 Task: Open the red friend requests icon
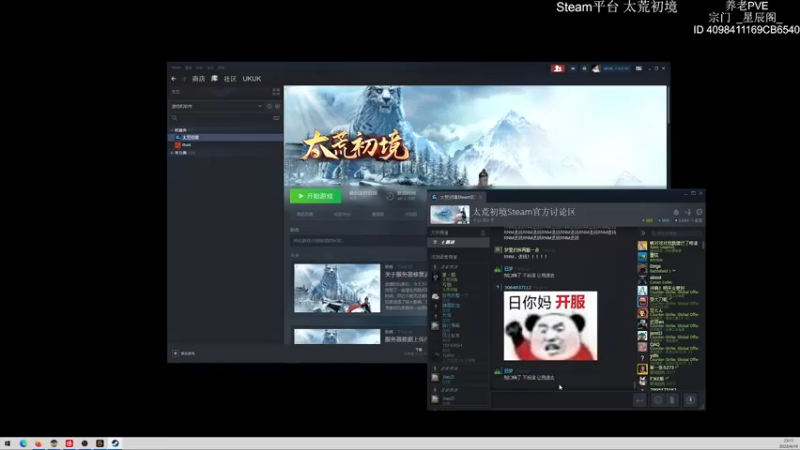(x=558, y=68)
